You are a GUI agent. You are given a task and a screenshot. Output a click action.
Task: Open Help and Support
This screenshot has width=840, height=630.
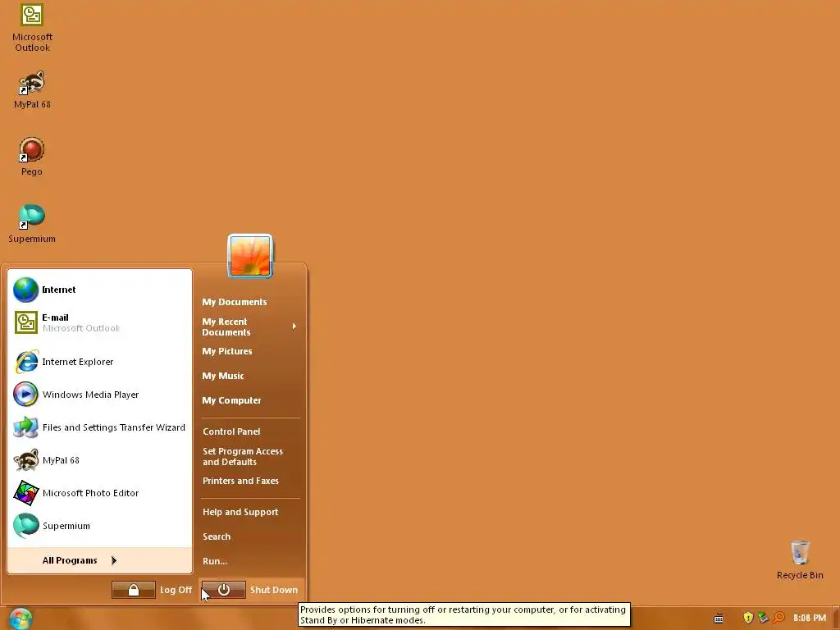(x=240, y=512)
